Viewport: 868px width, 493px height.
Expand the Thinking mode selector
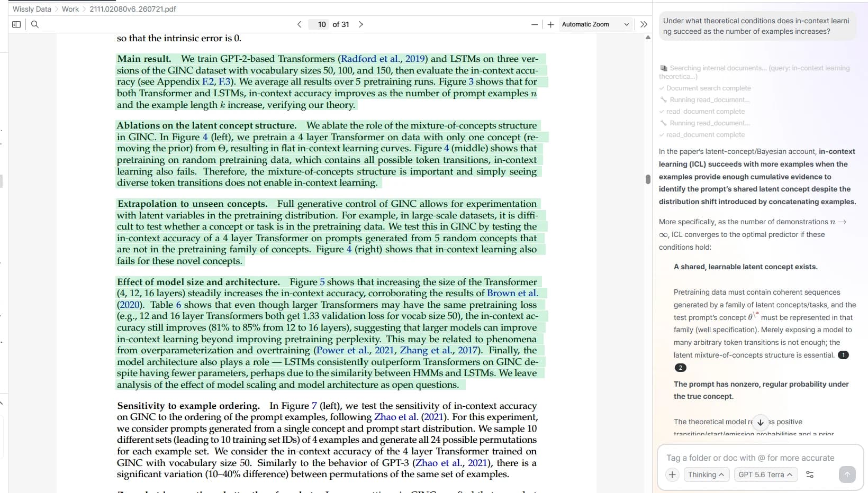point(706,474)
